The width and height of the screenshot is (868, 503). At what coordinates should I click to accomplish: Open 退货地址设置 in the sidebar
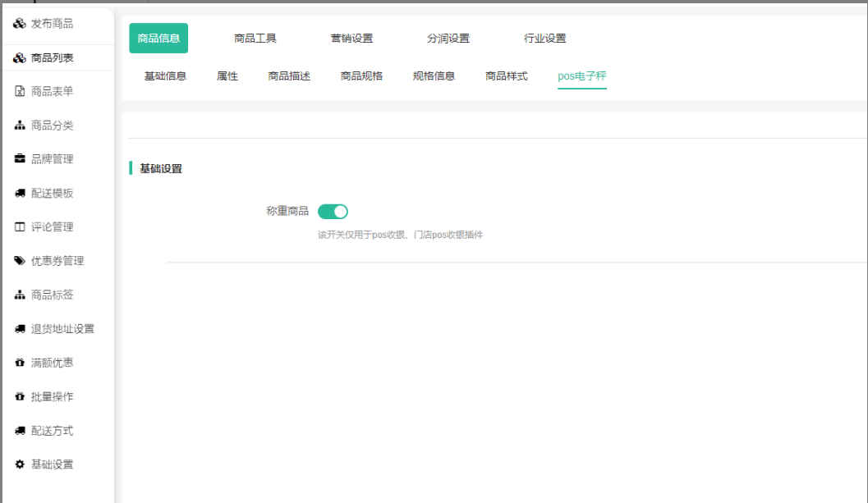point(62,329)
